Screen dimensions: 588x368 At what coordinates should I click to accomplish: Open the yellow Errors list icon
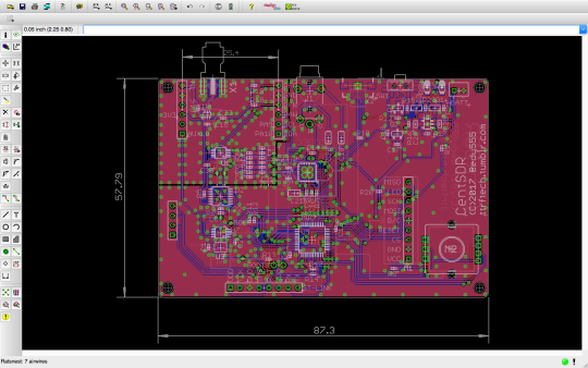click(6, 317)
